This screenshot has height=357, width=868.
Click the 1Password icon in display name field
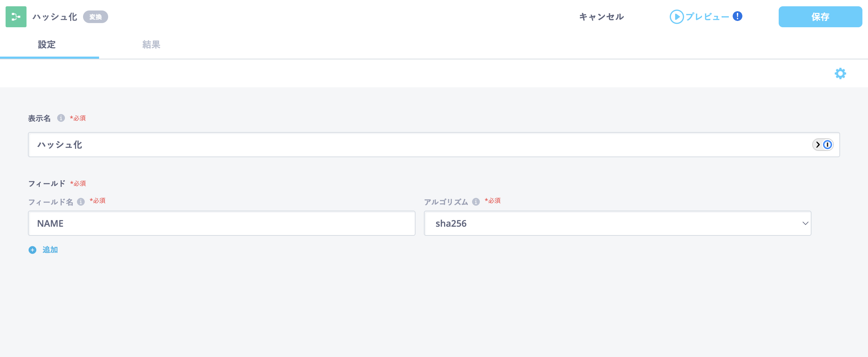(x=827, y=145)
